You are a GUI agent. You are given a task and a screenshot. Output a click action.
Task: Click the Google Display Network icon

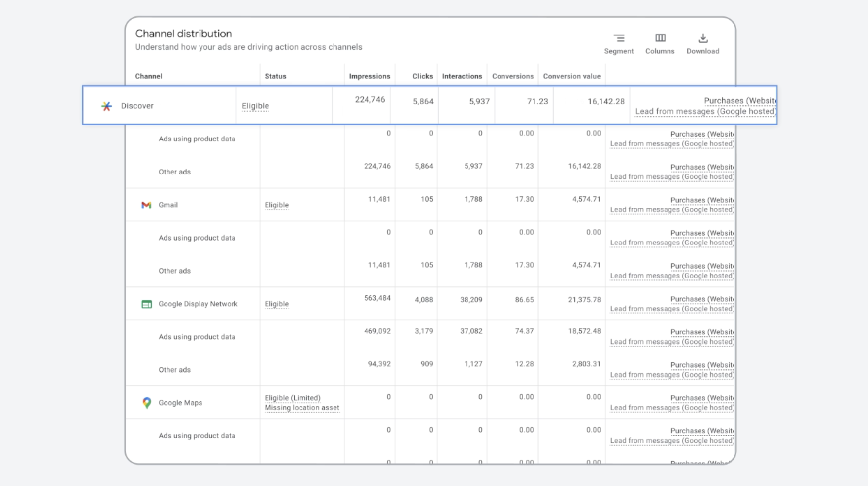[146, 304]
